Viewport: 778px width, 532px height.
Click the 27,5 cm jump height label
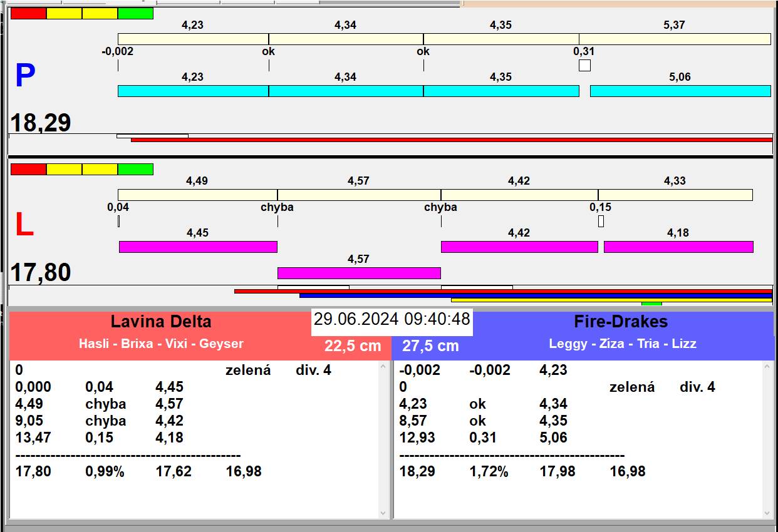click(430, 346)
